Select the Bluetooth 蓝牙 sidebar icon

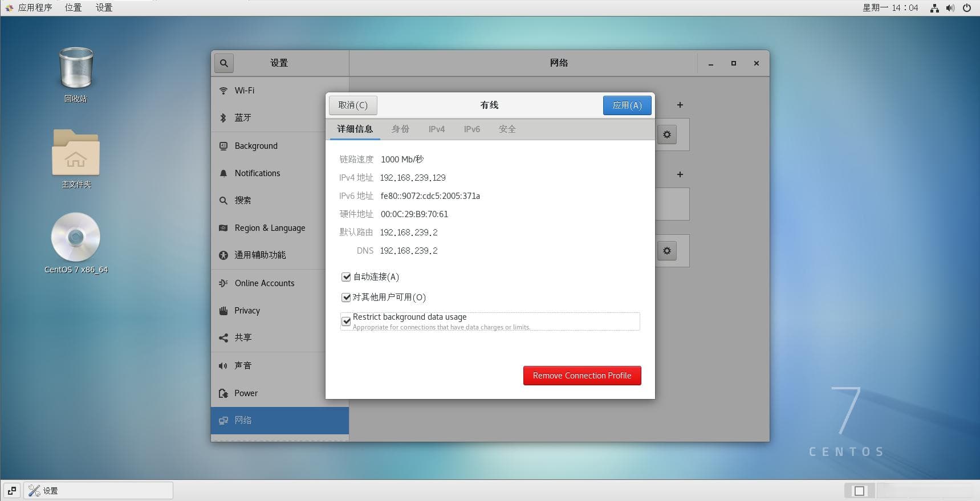tap(223, 118)
